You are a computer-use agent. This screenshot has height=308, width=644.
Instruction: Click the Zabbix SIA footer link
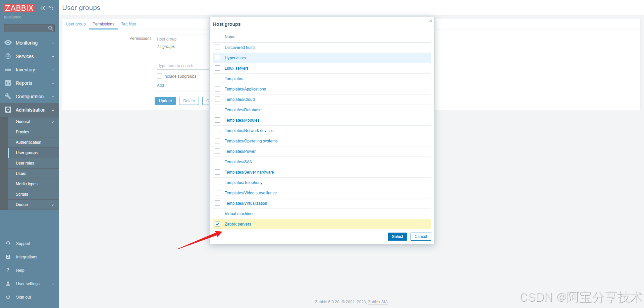(x=378, y=302)
